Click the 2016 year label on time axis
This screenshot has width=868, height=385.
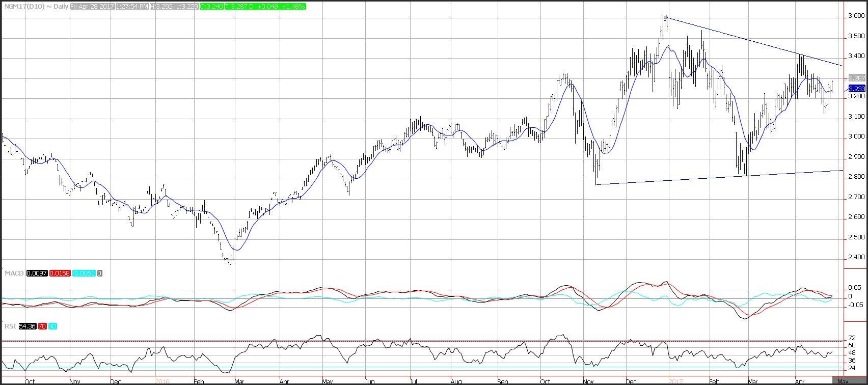pos(162,380)
